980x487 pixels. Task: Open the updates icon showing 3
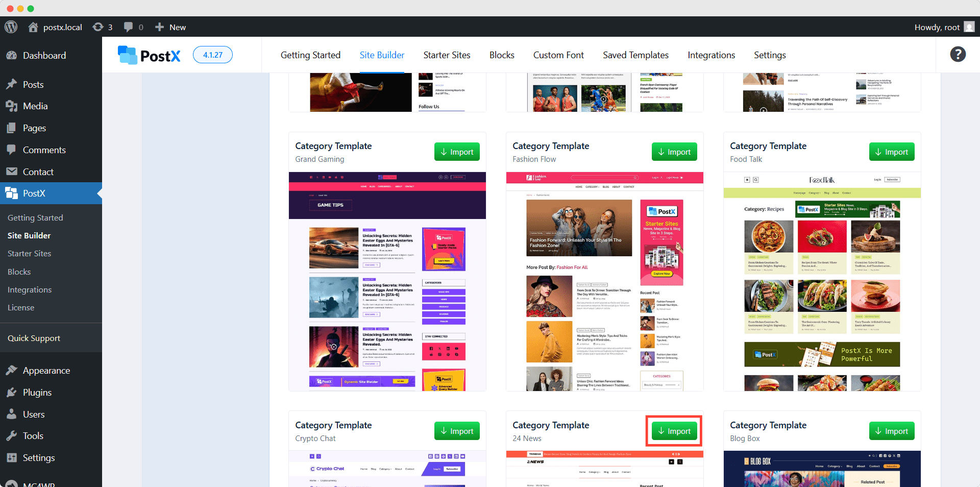[103, 27]
